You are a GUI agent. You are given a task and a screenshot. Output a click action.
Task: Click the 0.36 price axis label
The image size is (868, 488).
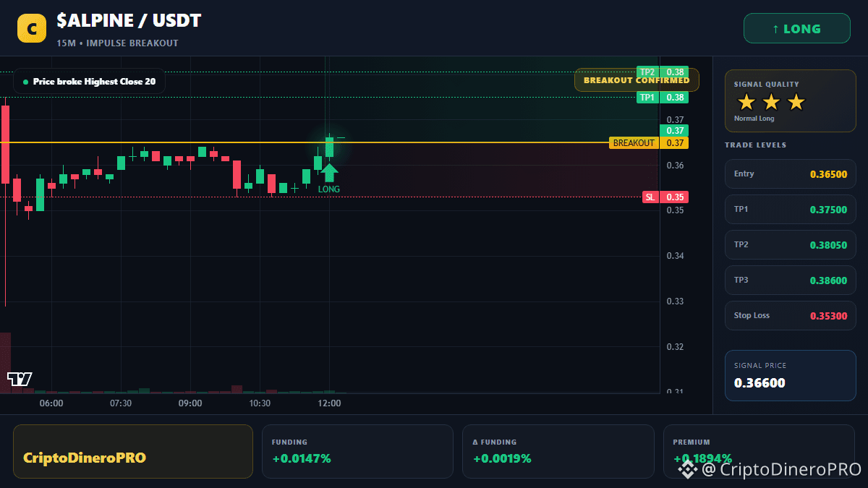[675, 166]
